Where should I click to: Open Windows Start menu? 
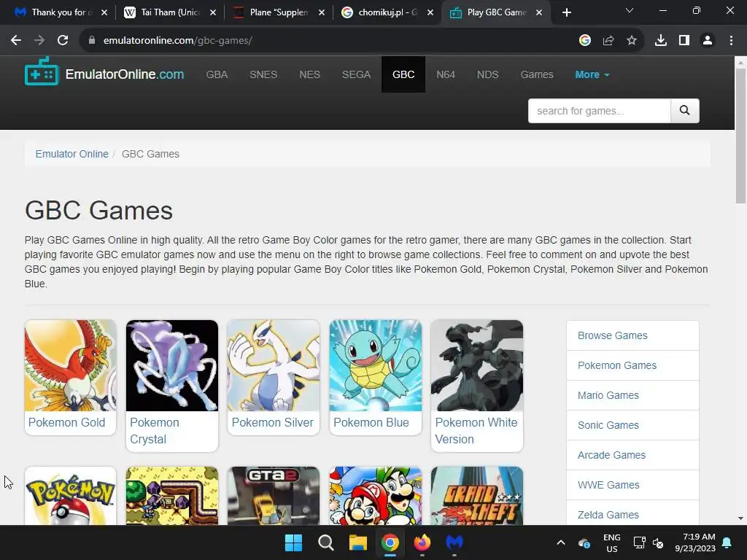coord(293,542)
